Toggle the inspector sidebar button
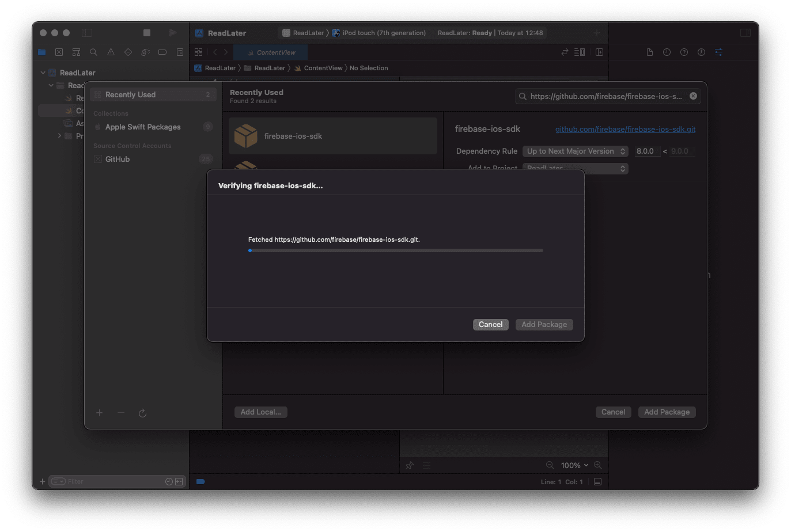The width and height of the screenshot is (791, 532). (x=745, y=33)
